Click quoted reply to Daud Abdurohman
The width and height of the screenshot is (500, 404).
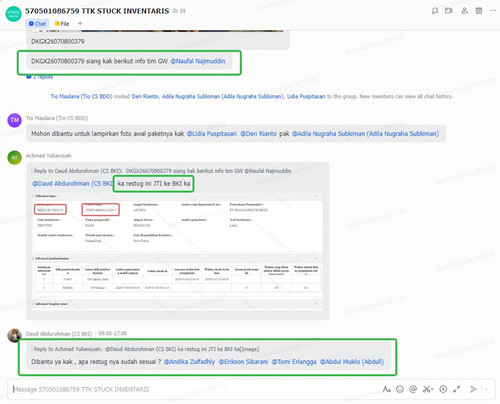click(162, 171)
